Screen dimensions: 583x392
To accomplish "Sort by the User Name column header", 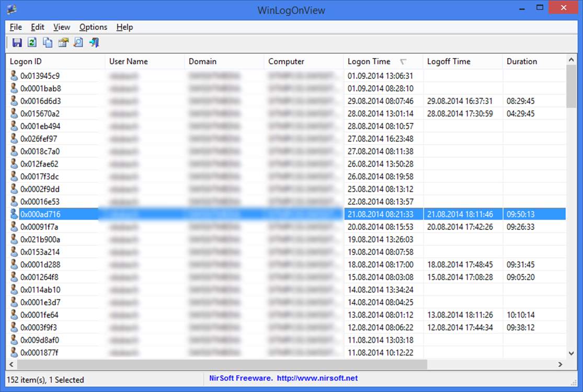I will (145, 61).
